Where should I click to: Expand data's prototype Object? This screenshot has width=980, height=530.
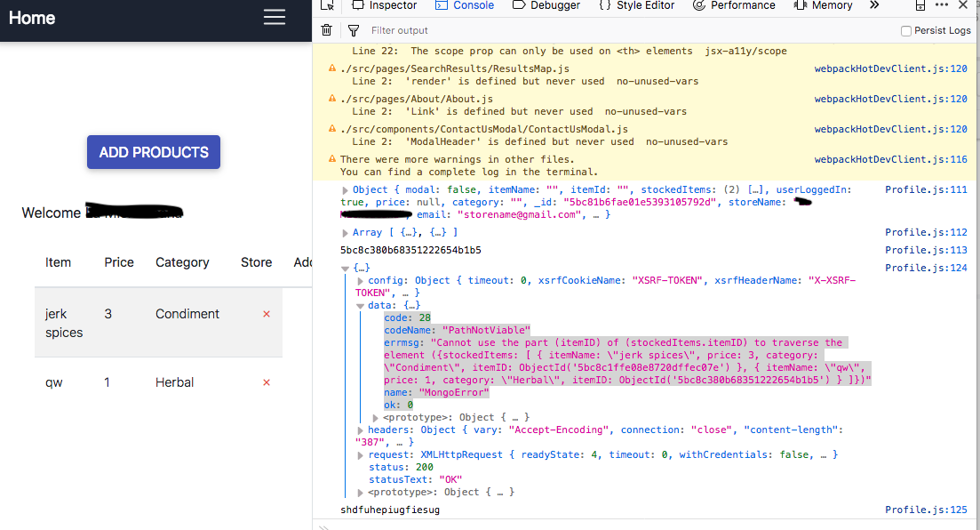point(376,418)
